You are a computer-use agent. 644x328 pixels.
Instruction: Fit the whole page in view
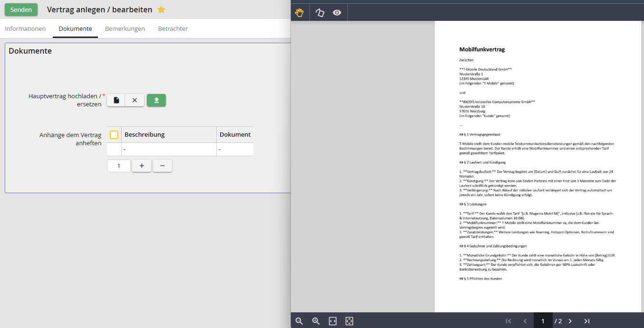pyautogui.click(x=349, y=321)
